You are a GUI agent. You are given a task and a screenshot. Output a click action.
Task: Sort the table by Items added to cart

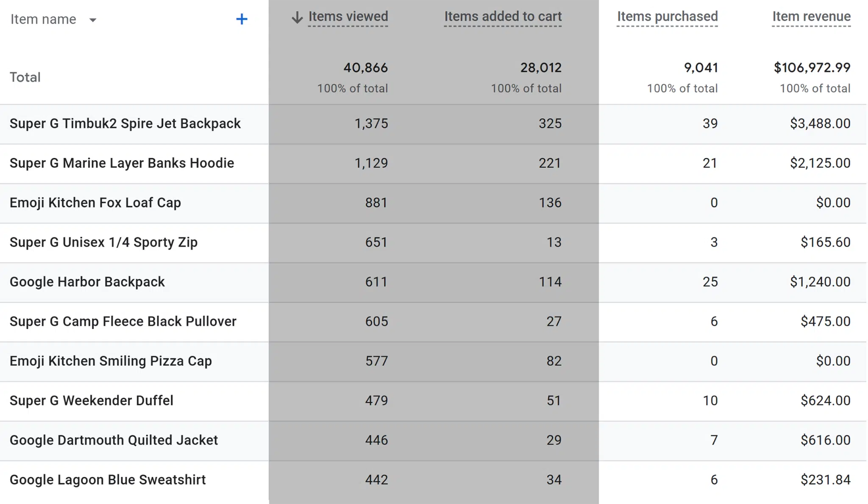503,17
